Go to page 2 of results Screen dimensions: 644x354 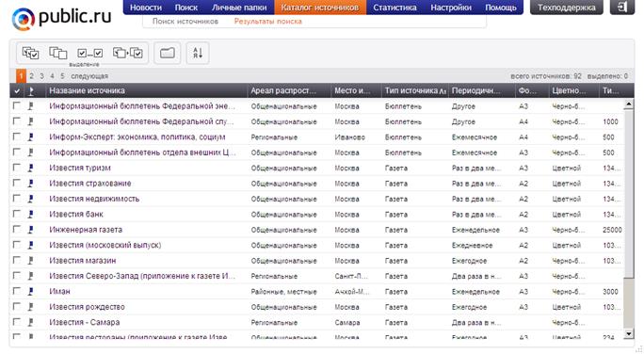(32, 76)
